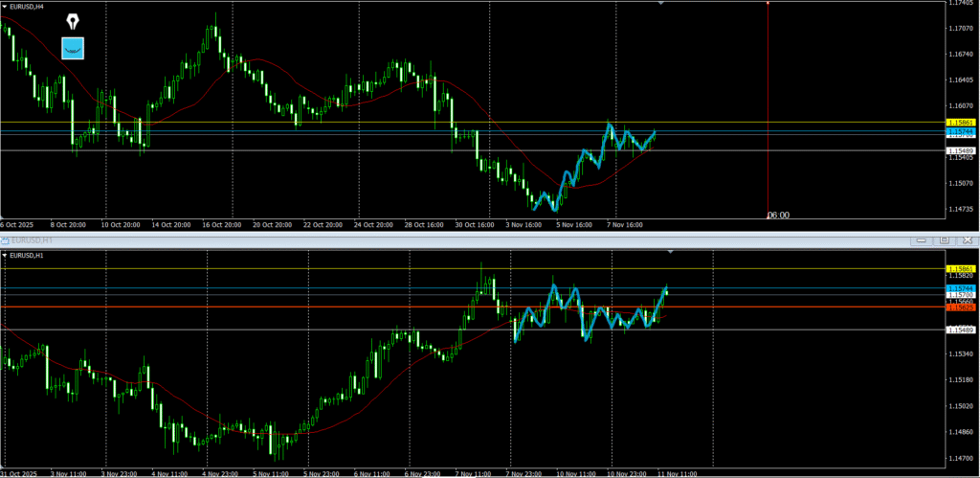Select yellow 1.15861 price label on H4 chart
The image size is (980, 478).
click(x=960, y=124)
